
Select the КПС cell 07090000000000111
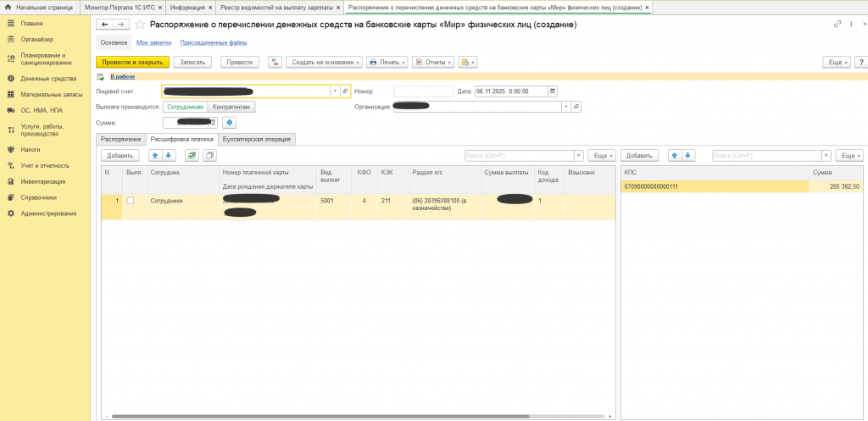pos(715,187)
